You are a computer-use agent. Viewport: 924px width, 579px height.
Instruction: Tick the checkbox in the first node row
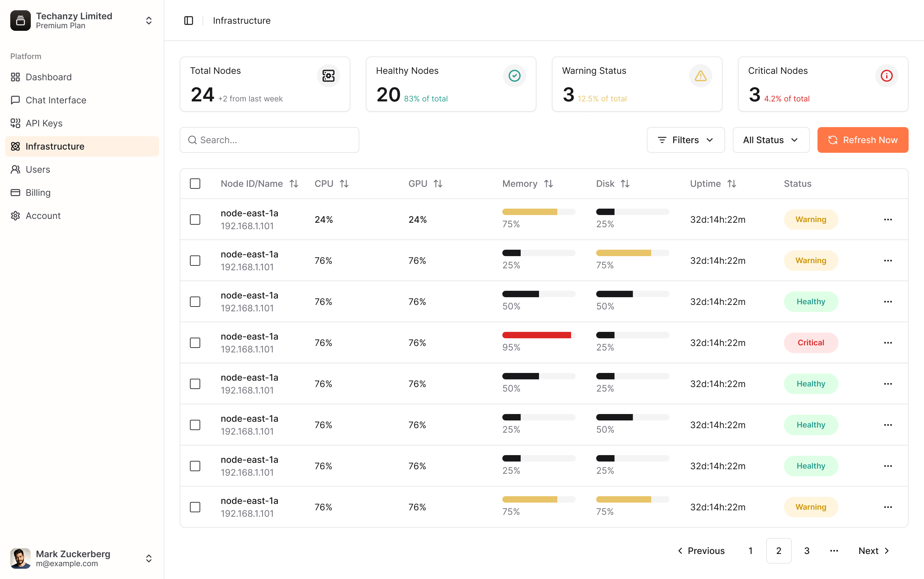[x=195, y=220]
